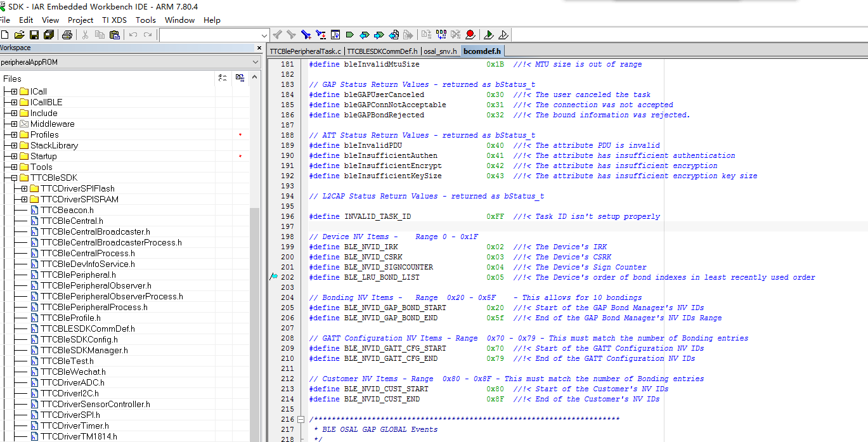Expand the StackLibrary folder

[x=14, y=145]
